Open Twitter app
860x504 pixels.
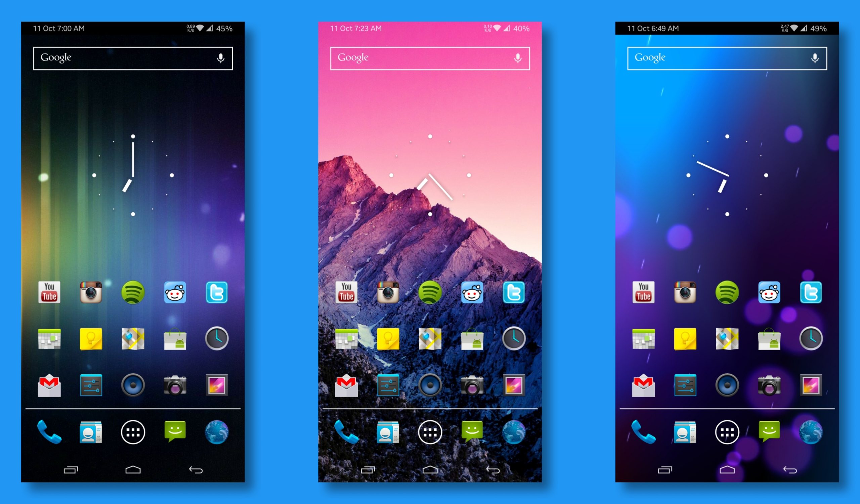(218, 292)
